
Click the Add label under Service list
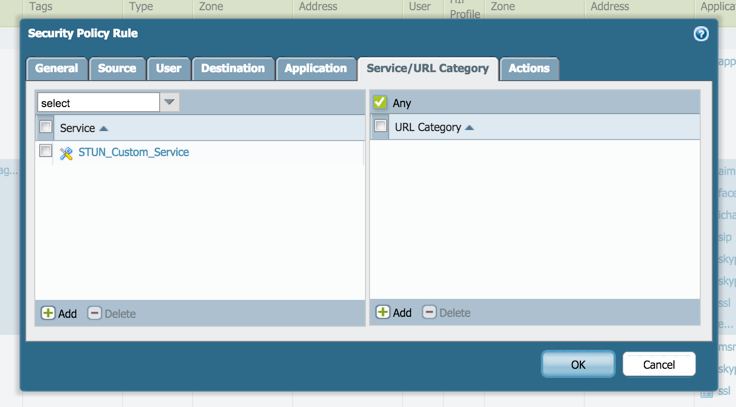[68, 314]
